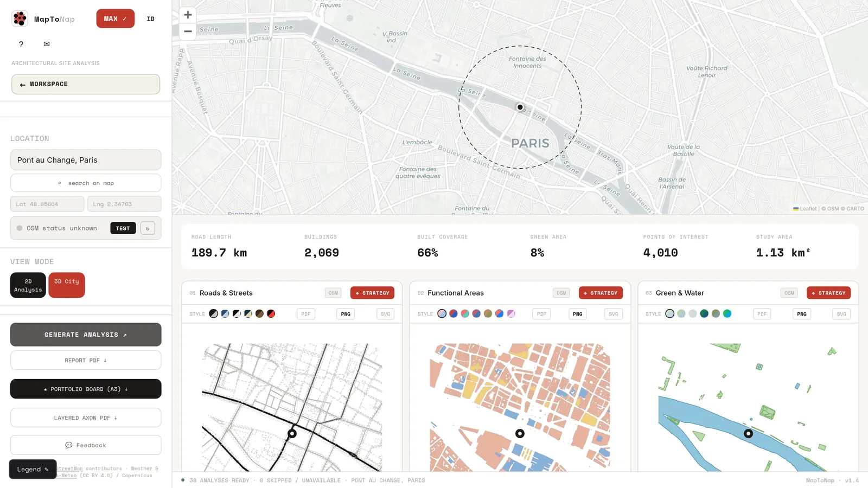Select the brown style swatch for Roads
Image resolution: width=868 pixels, height=488 pixels.
[259, 313]
